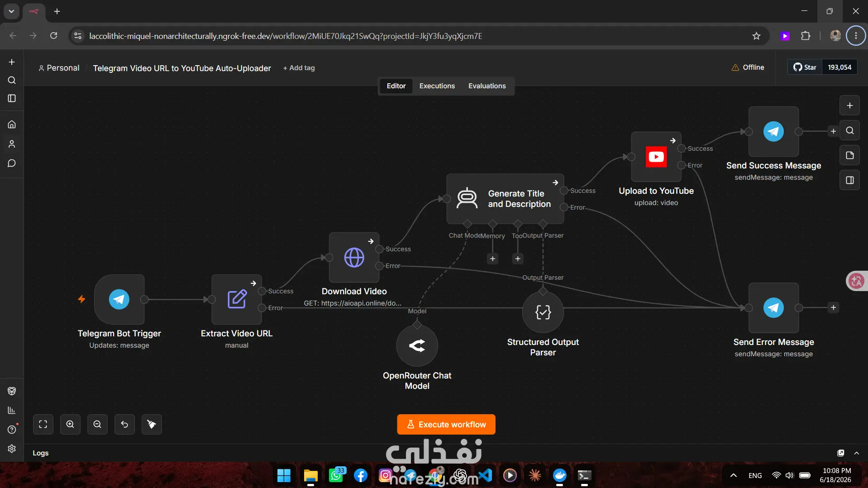868x488 pixels.
Task: Open insights chart icon in sidebar
Action: click(12, 410)
